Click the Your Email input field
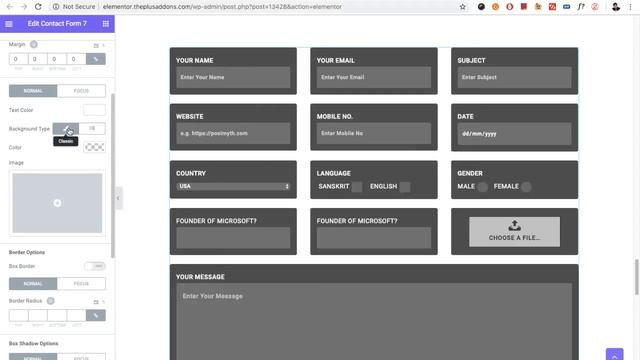The image size is (640, 360). click(x=373, y=77)
